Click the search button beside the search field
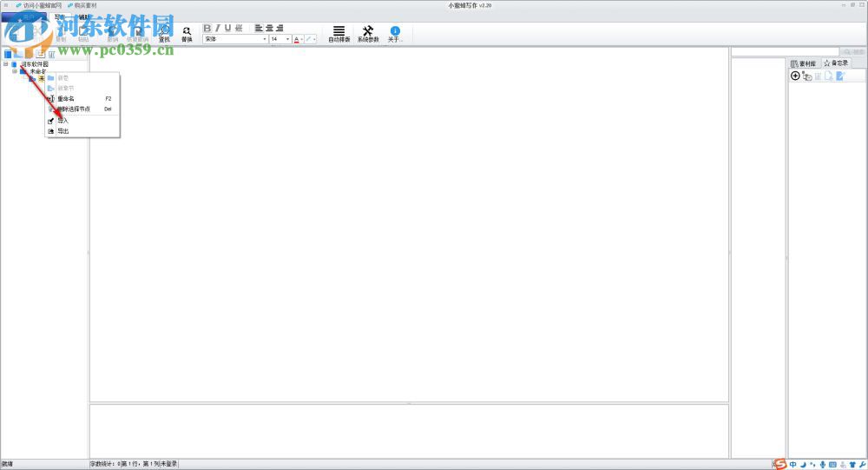The image size is (868, 470). (x=852, y=51)
